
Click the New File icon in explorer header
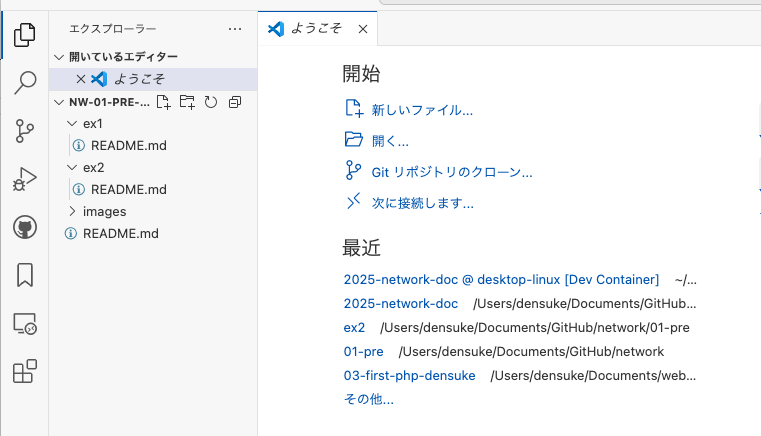click(x=164, y=102)
